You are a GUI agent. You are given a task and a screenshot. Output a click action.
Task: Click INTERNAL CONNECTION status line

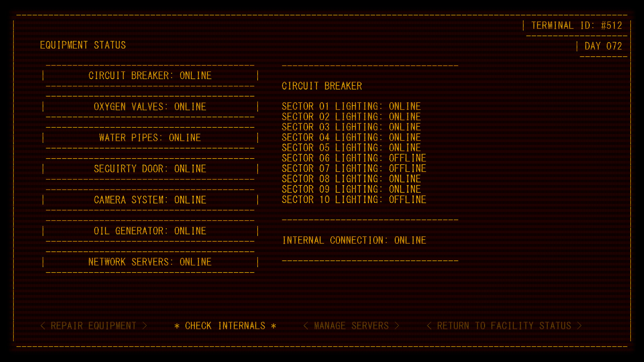[x=354, y=240]
